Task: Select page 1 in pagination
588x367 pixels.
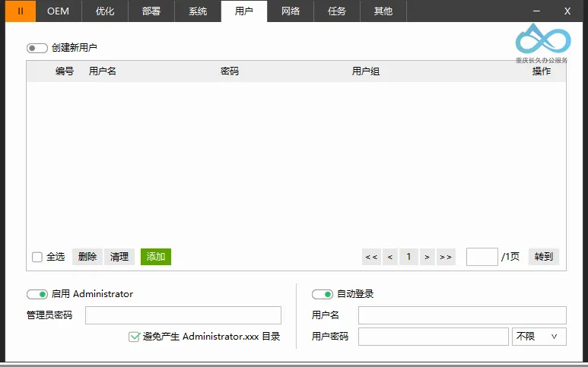Action: coord(408,257)
